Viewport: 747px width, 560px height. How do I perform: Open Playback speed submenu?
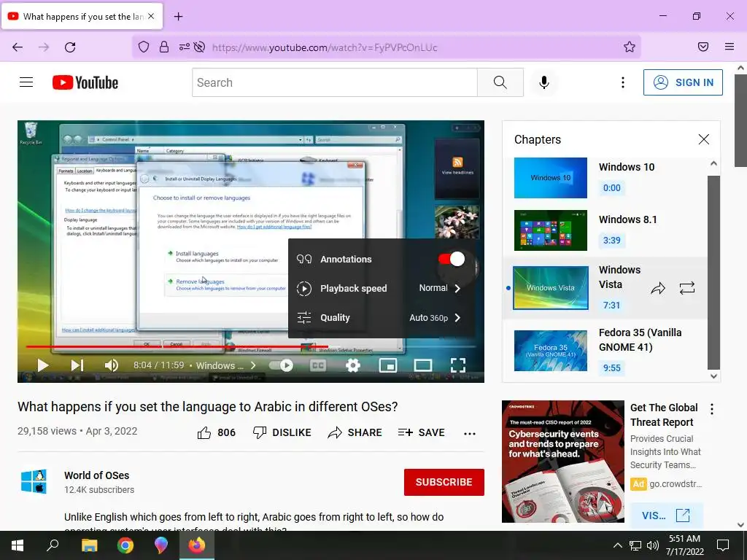pyautogui.click(x=382, y=289)
